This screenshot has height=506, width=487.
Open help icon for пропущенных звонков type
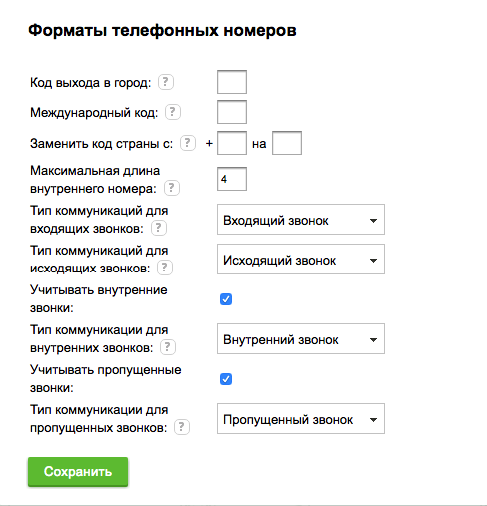click(182, 427)
